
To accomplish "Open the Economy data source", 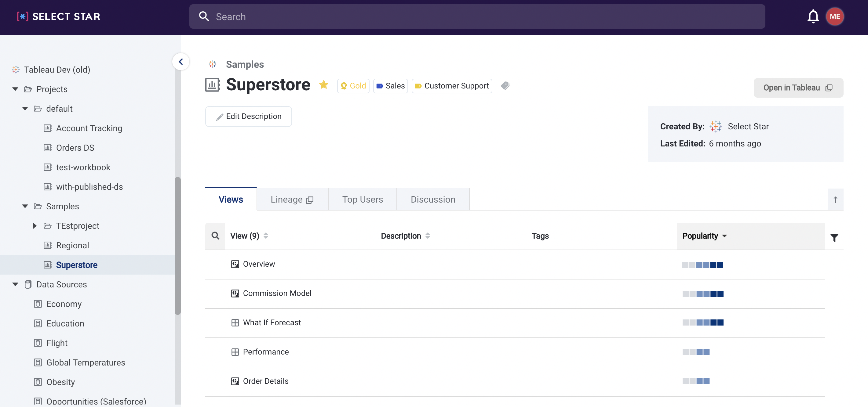I will (x=64, y=304).
